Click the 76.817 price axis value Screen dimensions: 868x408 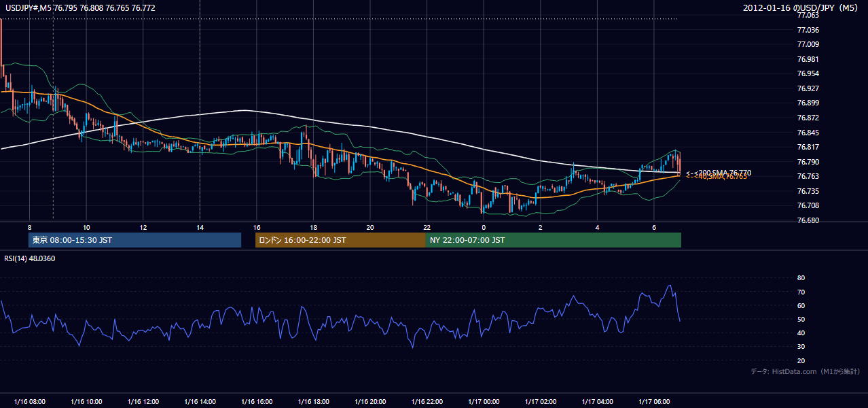coord(808,147)
